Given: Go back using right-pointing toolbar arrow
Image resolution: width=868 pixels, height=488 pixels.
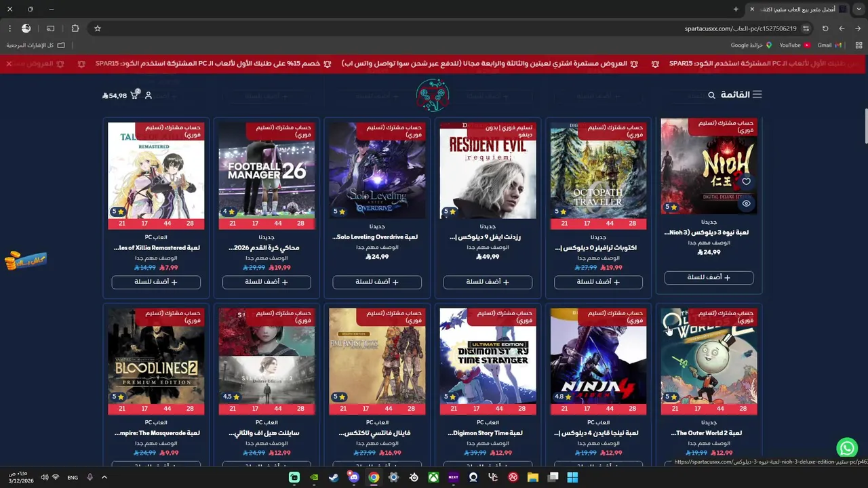Looking at the screenshot, I should [x=858, y=28].
